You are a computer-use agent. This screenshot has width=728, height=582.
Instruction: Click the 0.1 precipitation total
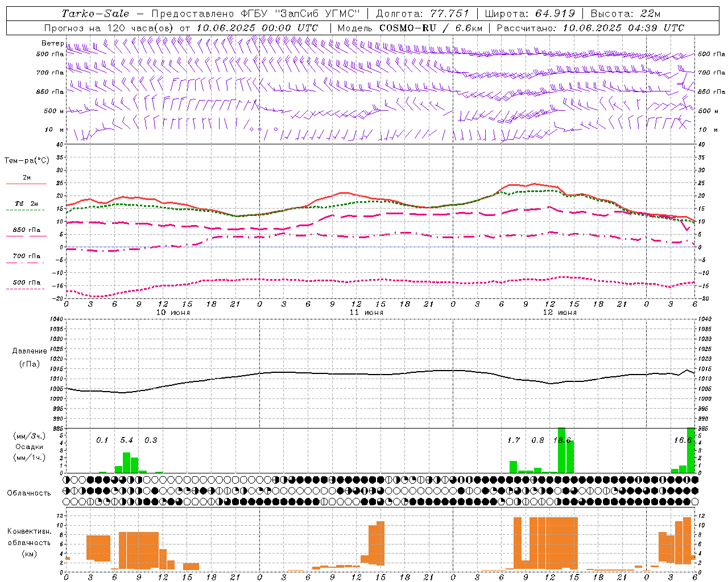[102, 440]
